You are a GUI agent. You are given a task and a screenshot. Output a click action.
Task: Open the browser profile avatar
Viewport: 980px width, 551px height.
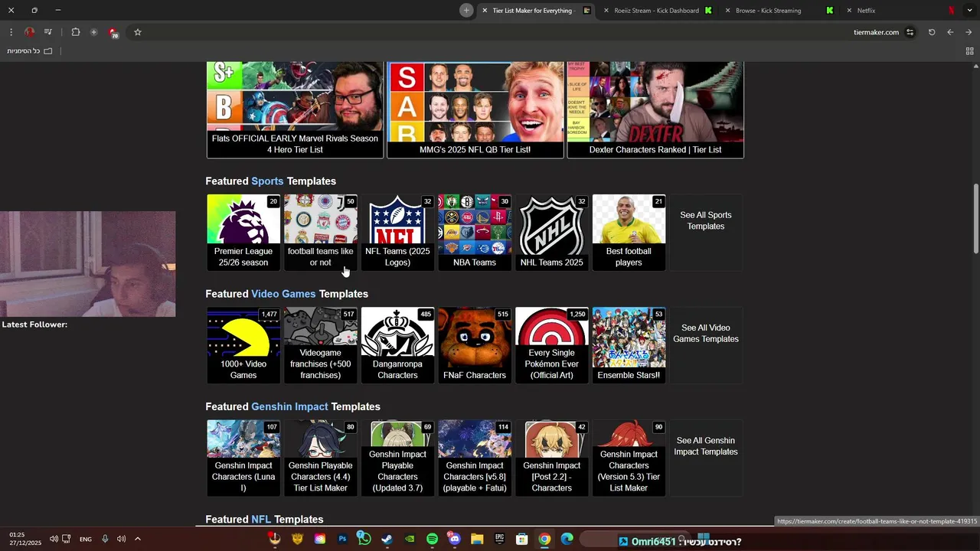pyautogui.click(x=30, y=32)
